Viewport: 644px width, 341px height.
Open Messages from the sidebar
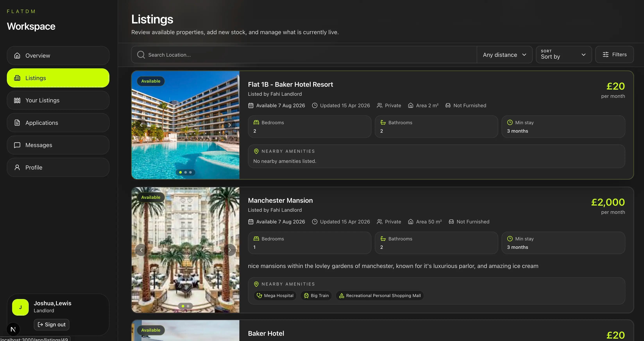58,145
